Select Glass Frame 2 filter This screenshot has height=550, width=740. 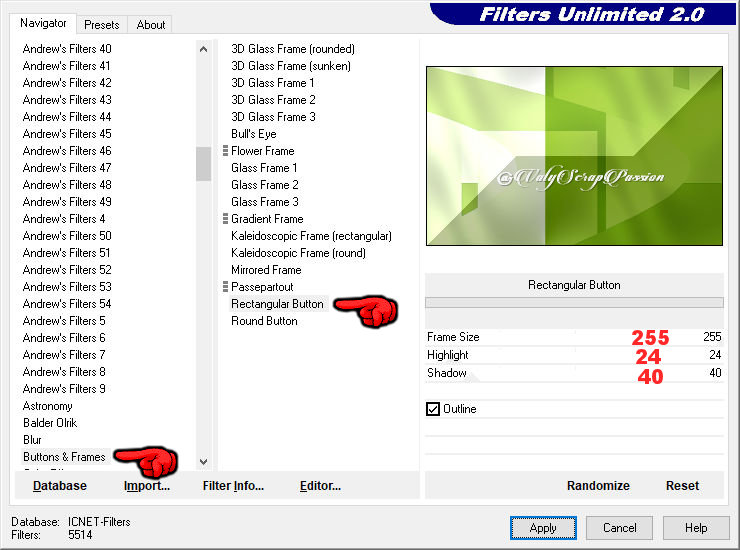pyautogui.click(x=265, y=185)
